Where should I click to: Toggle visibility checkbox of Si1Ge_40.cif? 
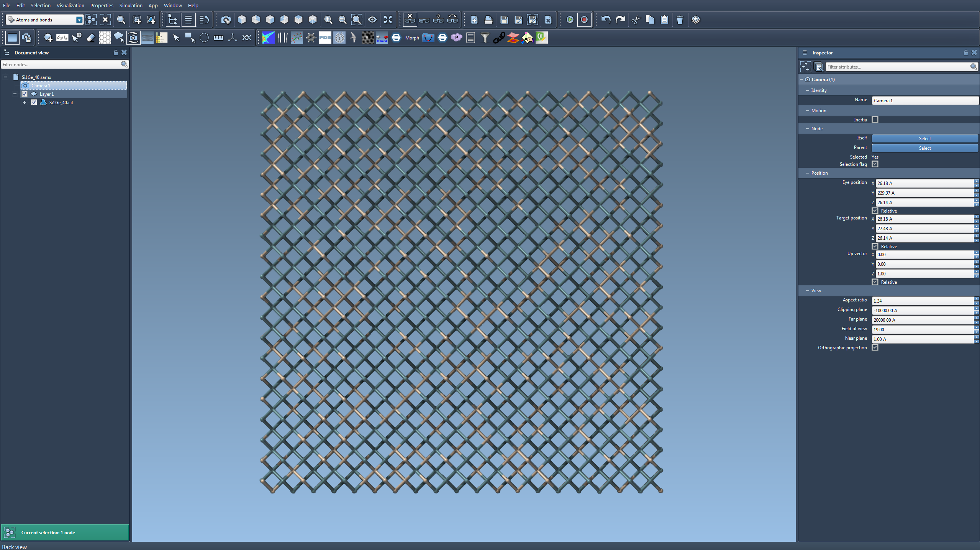(x=34, y=102)
